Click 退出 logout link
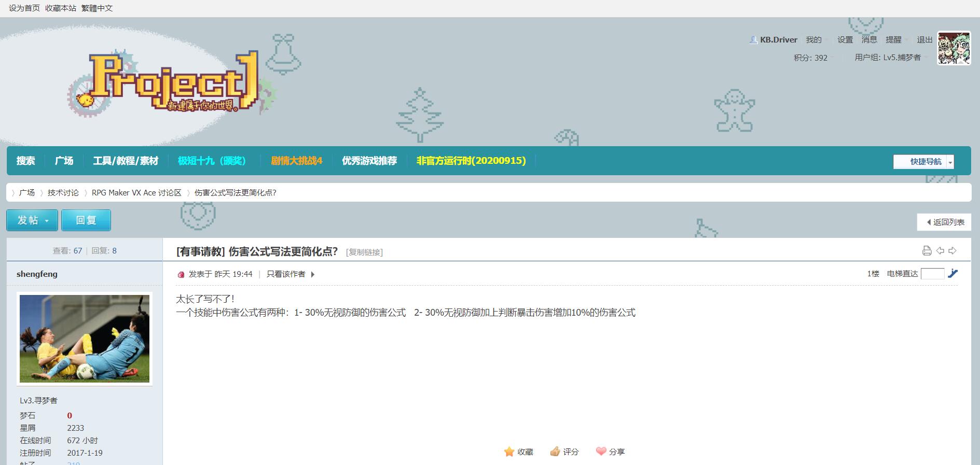 (924, 40)
